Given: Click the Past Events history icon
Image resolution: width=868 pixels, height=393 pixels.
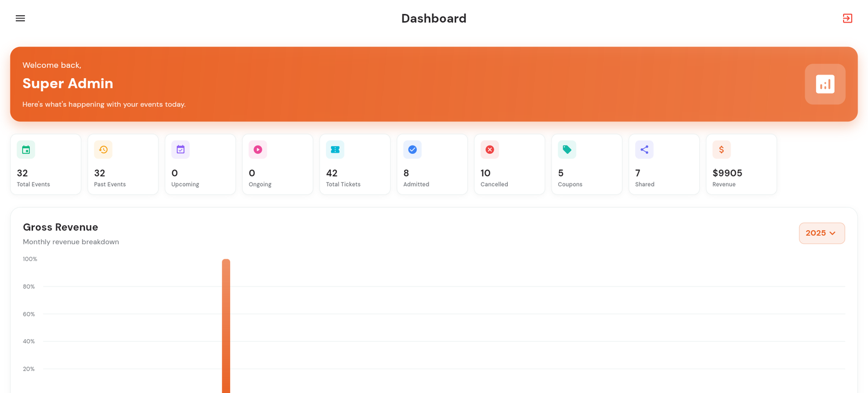Looking at the screenshot, I should (103, 150).
